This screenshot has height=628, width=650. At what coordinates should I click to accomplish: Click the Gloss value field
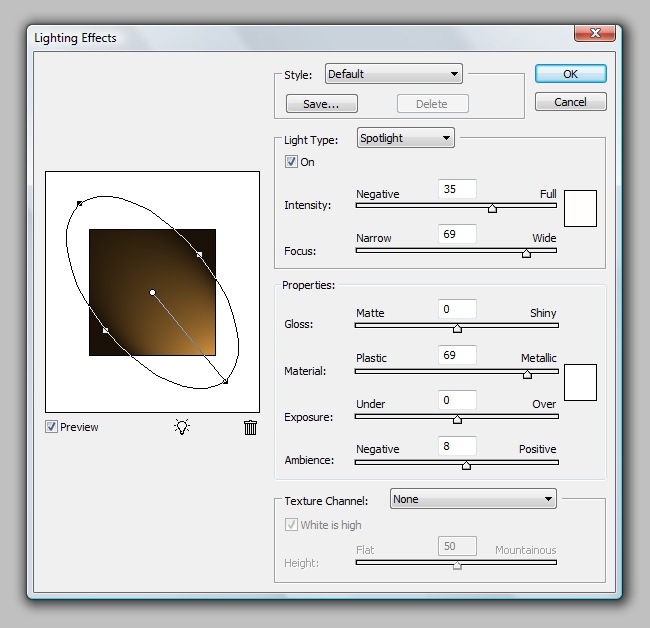pyautogui.click(x=457, y=310)
